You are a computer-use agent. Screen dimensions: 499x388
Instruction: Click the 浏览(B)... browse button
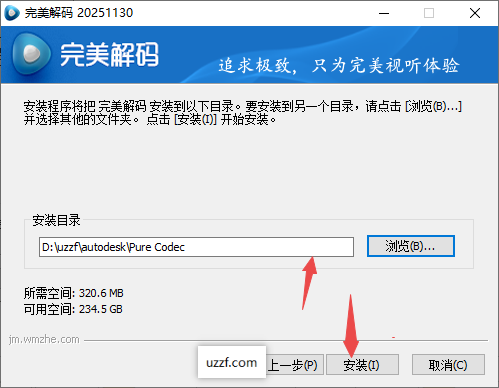(x=411, y=246)
